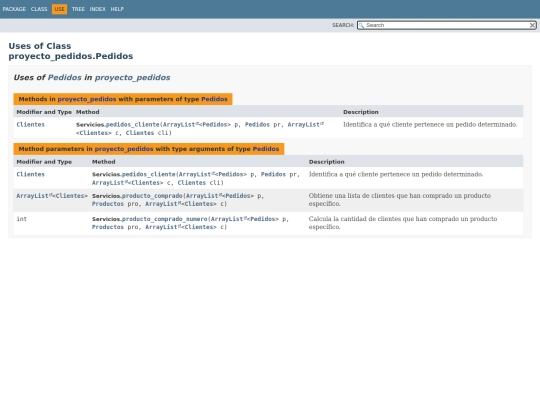Click the 'Modifier and Type' header in first table

coord(44,112)
